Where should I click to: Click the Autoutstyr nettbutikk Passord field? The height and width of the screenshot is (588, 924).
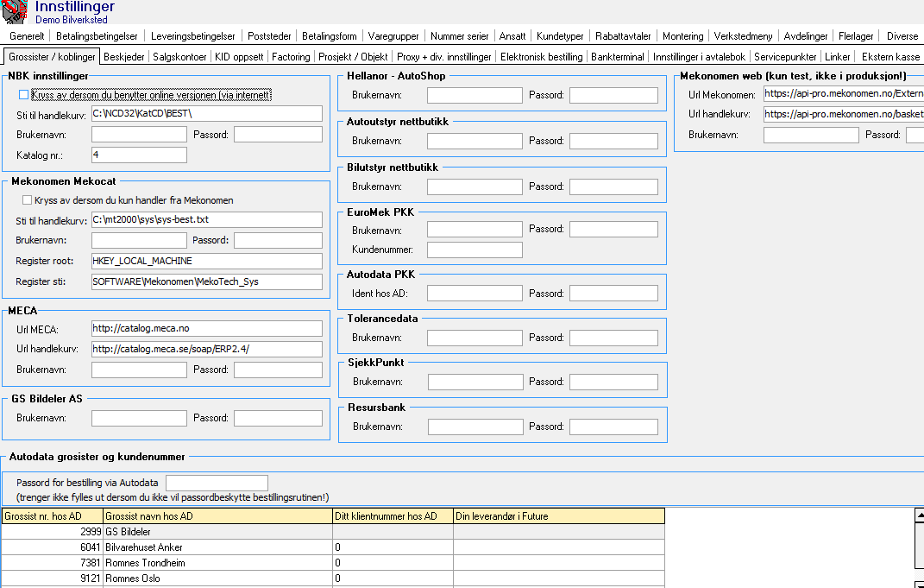(613, 141)
